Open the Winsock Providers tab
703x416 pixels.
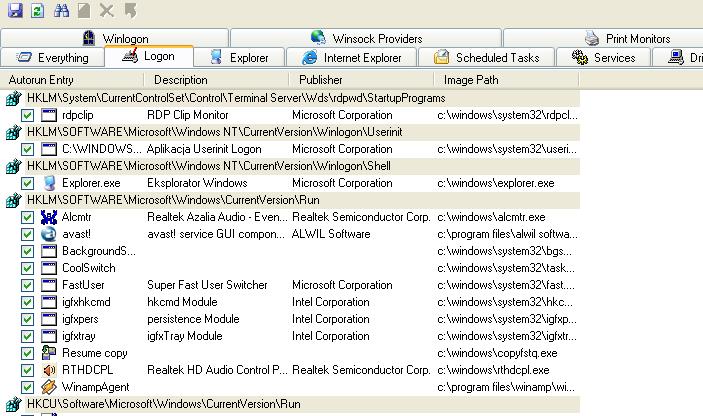[x=366, y=38]
